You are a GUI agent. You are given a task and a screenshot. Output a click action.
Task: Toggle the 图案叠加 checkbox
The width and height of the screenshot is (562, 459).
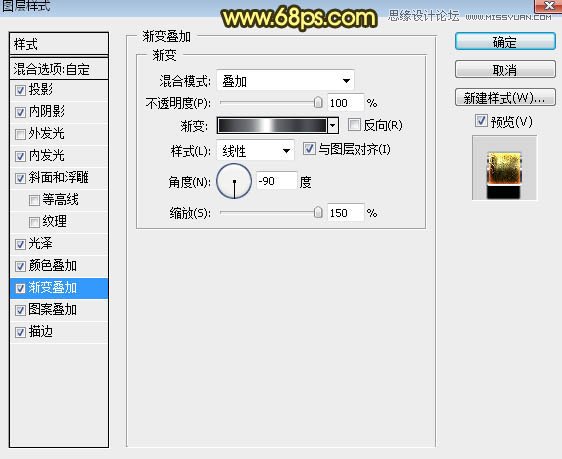[20, 310]
